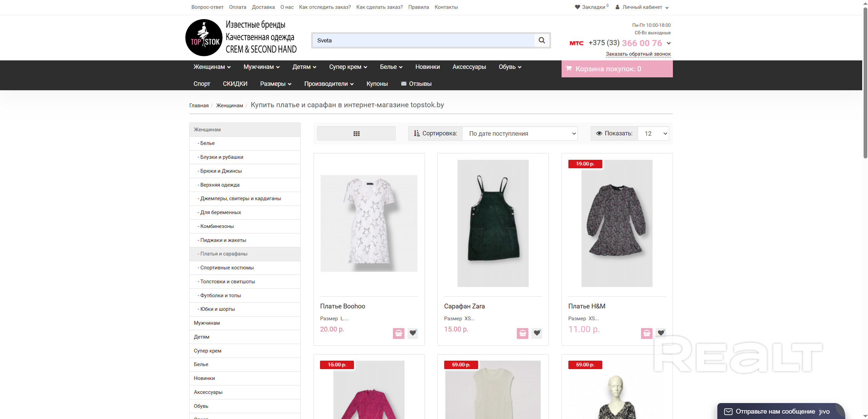Screen dimensions: 868x419
Task: Bookmark Платье Boohoo with heart icon
Action: pyautogui.click(x=413, y=333)
